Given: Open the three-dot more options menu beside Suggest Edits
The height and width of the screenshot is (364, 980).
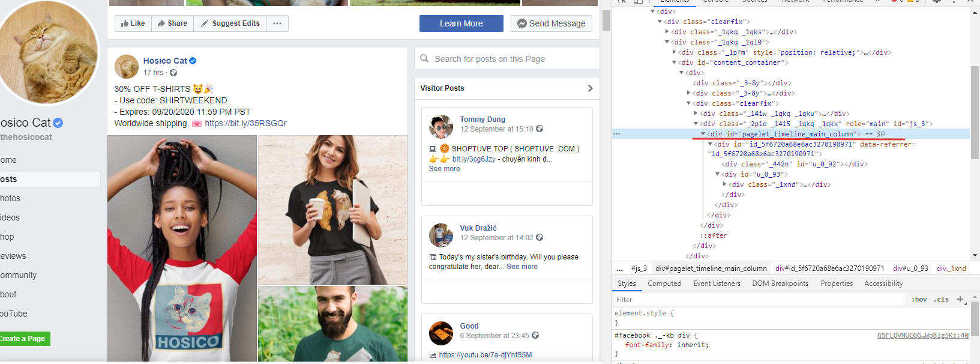Looking at the screenshot, I should tap(277, 23).
